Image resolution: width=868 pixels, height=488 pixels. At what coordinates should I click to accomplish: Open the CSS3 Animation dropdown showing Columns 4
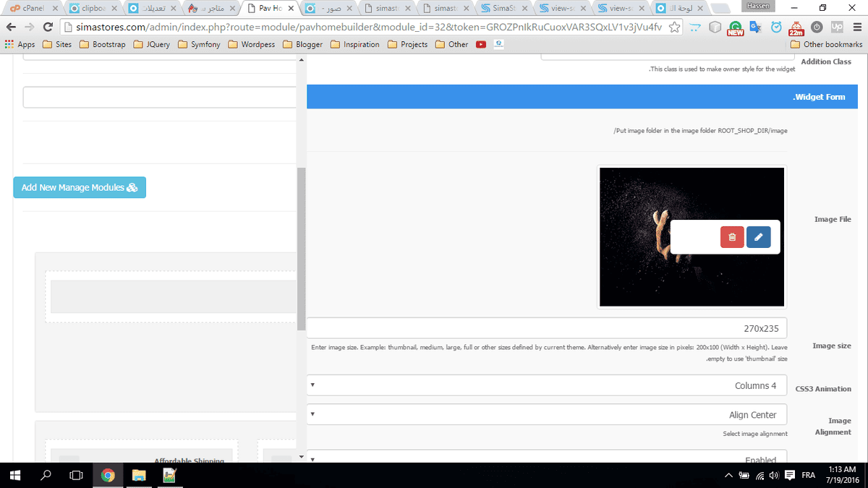(547, 385)
